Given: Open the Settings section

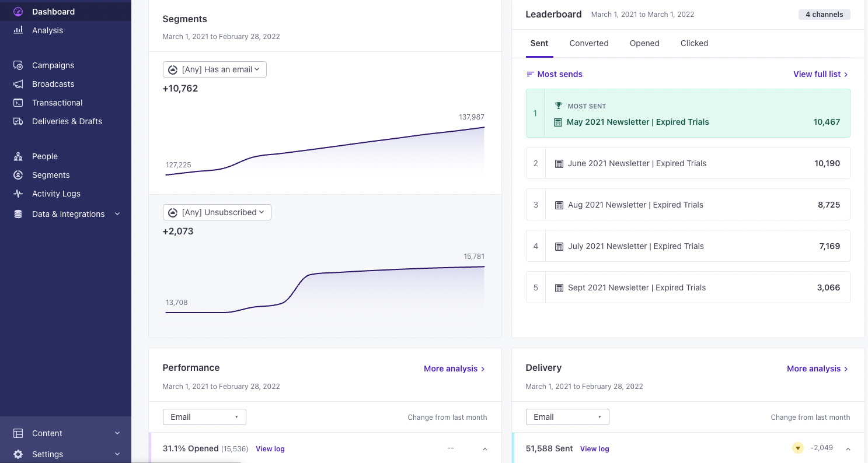Looking at the screenshot, I should (x=47, y=454).
